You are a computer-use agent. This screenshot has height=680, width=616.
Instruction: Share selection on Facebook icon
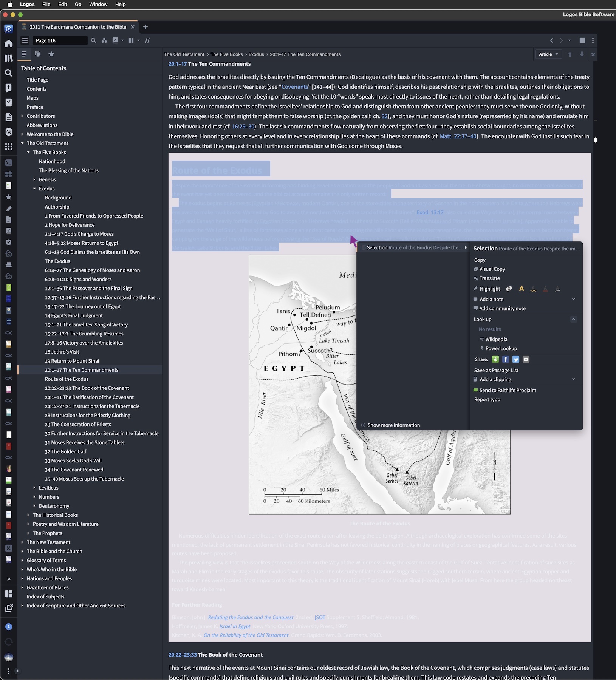click(506, 359)
